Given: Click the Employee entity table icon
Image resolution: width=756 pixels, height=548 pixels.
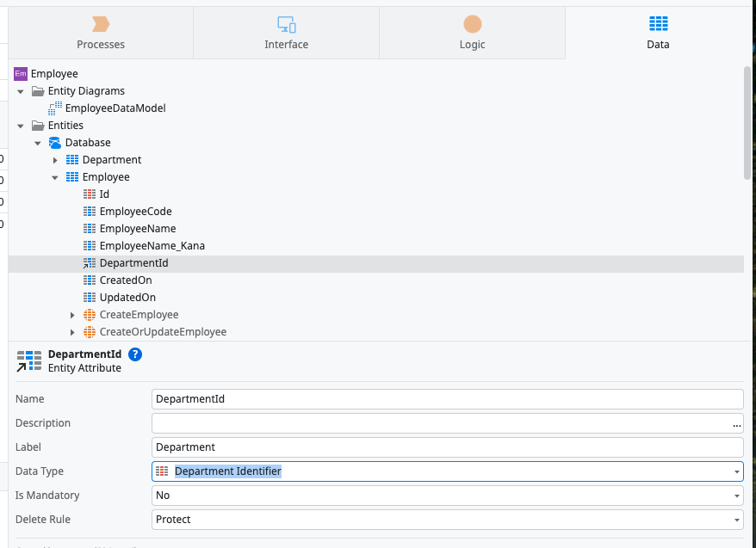Looking at the screenshot, I should click(72, 177).
